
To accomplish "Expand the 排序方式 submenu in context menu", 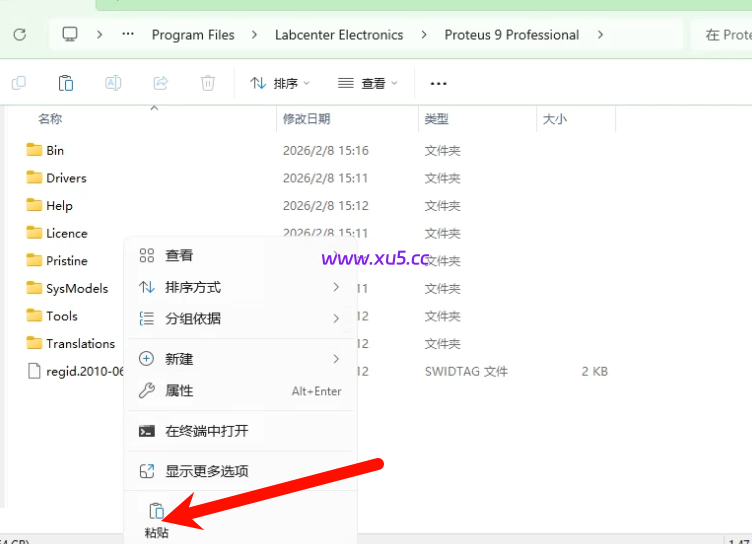I will (240, 288).
